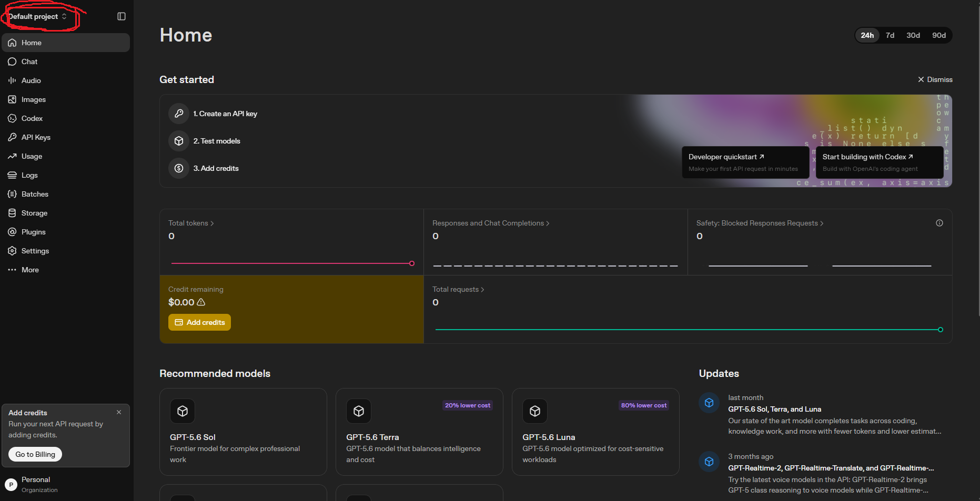Click the Usage trend-line icon
The image size is (980, 501).
click(x=12, y=156)
